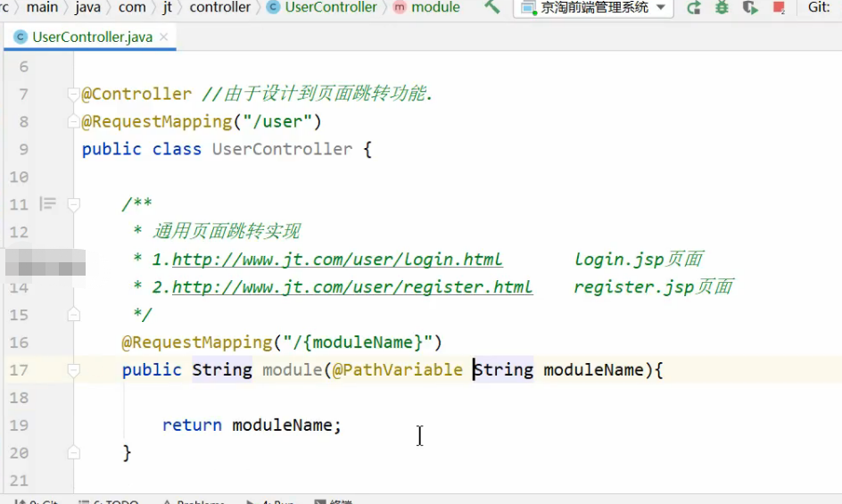
Task: Click fold end marker at line 15
Action: (73, 314)
